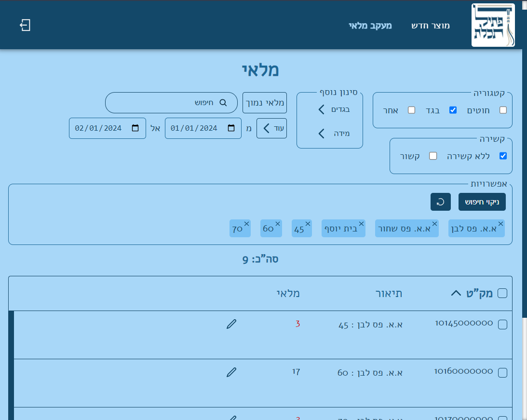
Task: Click the logout icon in header
Action: coord(25,25)
